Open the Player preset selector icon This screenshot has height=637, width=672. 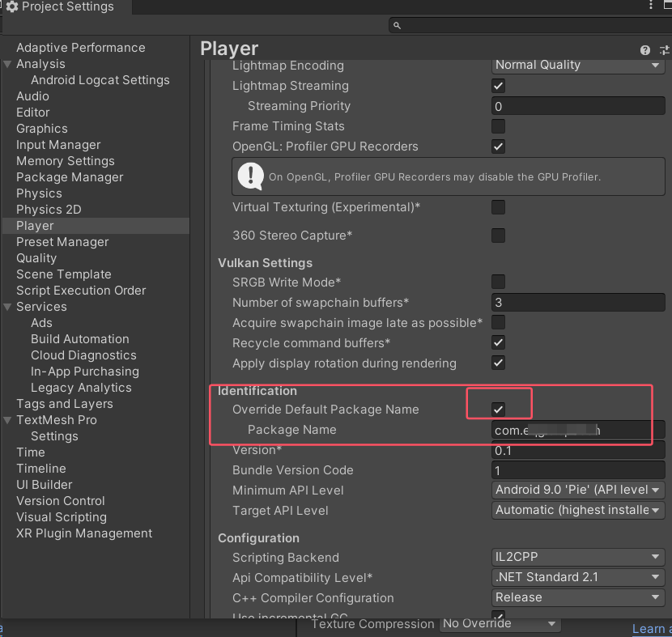pyautogui.click(x=665, y=50)
